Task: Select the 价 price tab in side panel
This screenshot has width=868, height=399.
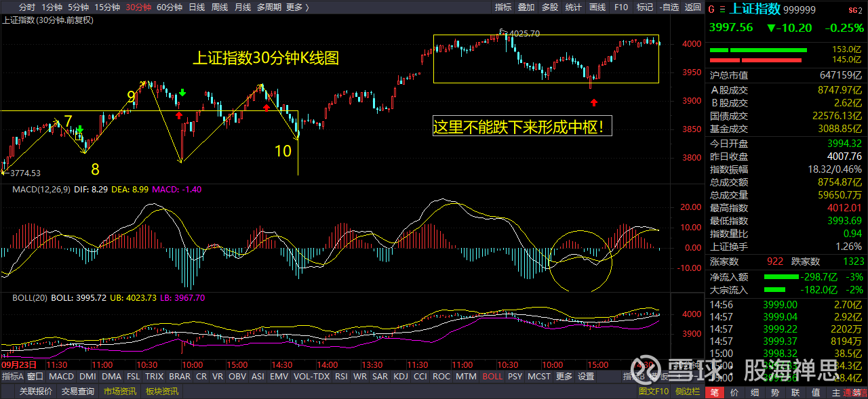Action: tap(736, 393)
